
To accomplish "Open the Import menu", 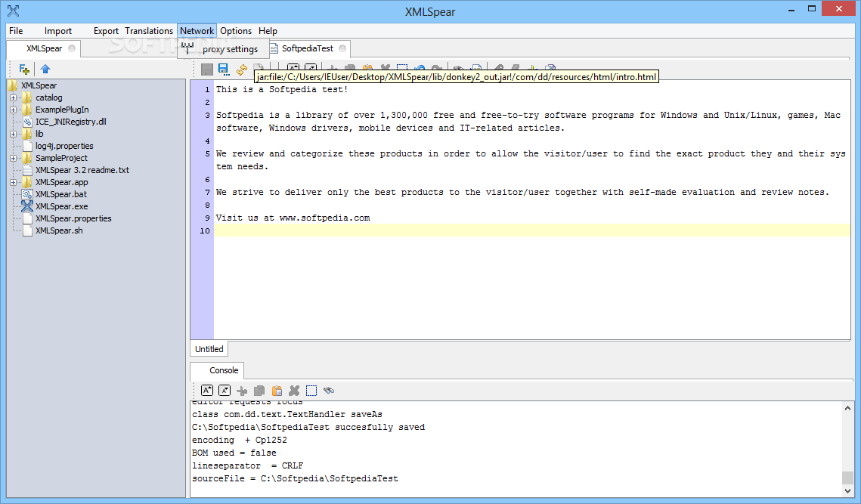I will [57, 31].
